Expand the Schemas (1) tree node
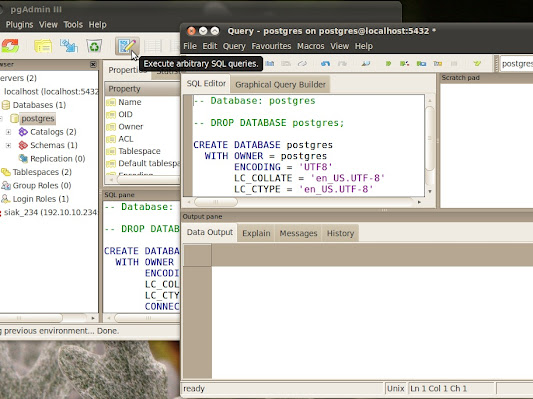This screenshot has height=399, width=533. click(8, 145)
